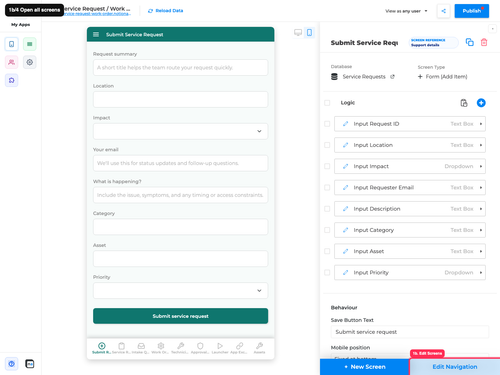Check the Input Asset checkbox
Image resolution: width=500 pixels, height=375 pixels.
327,251
